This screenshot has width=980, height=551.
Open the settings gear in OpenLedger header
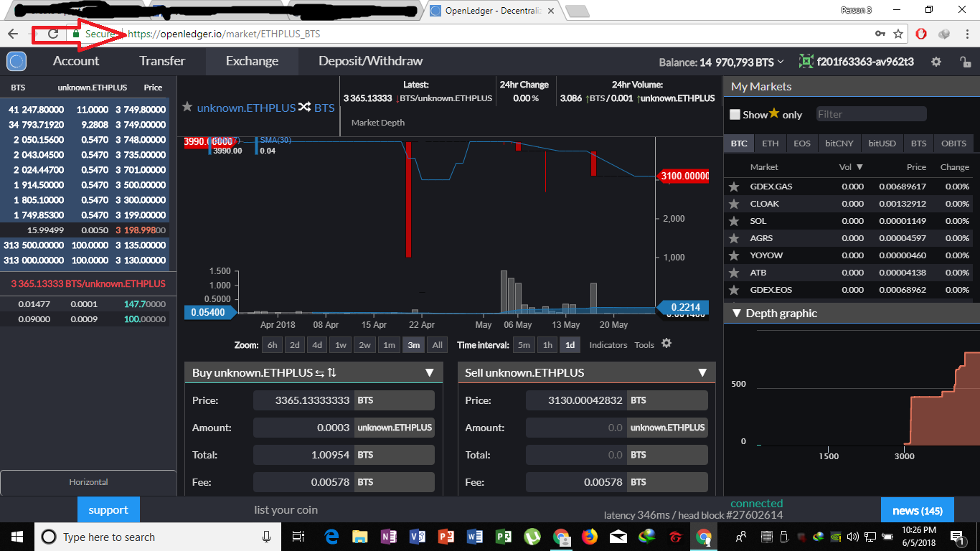click(x=936, y=62)
